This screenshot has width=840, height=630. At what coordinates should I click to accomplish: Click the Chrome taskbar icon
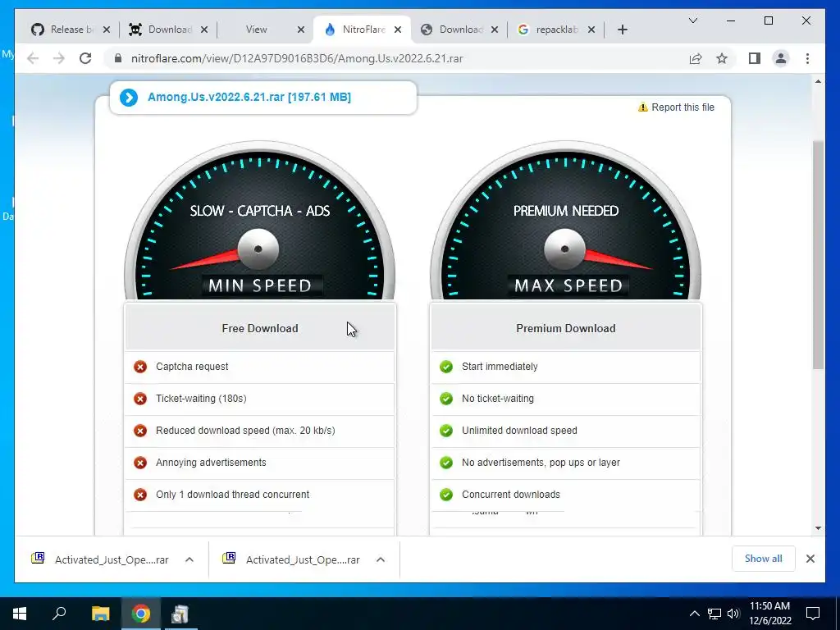pyautogui.click(x=141, y=614)
